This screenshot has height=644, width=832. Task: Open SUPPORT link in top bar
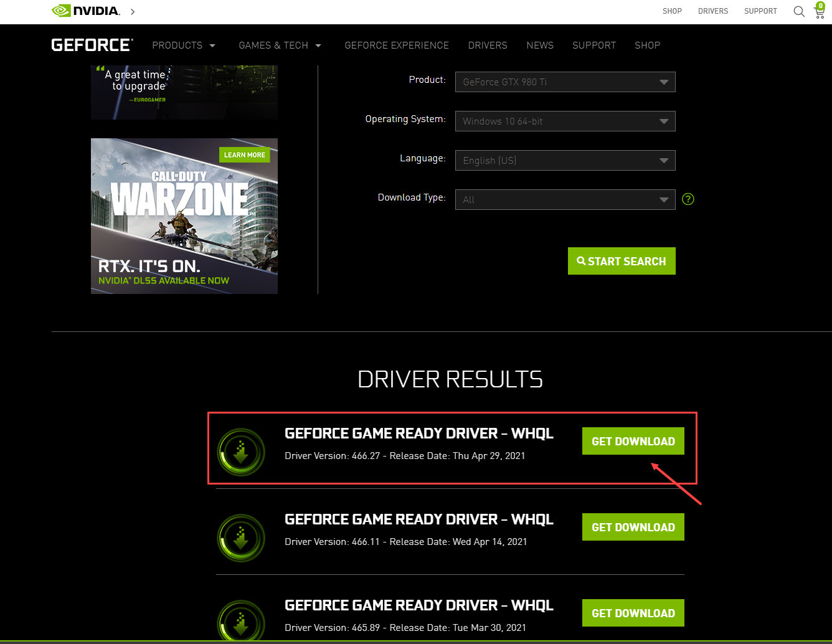[760, 11]
